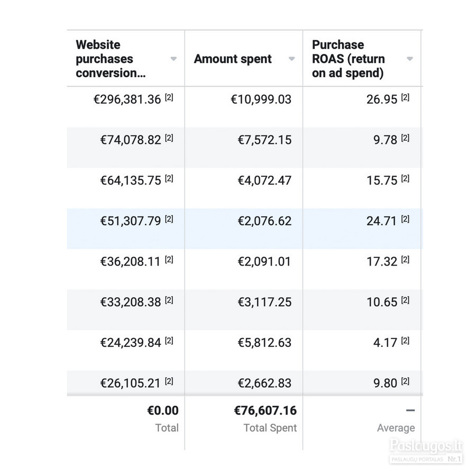The width and height of the screenshot is (476, 476).
Task: Click footnote [2] next to €296,381.36
Action: 169,97
